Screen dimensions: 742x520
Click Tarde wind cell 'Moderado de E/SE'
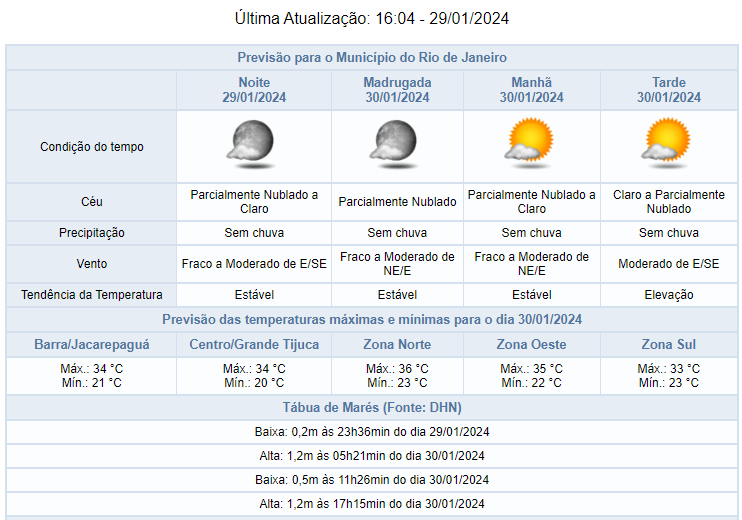[x=669, y=264]
